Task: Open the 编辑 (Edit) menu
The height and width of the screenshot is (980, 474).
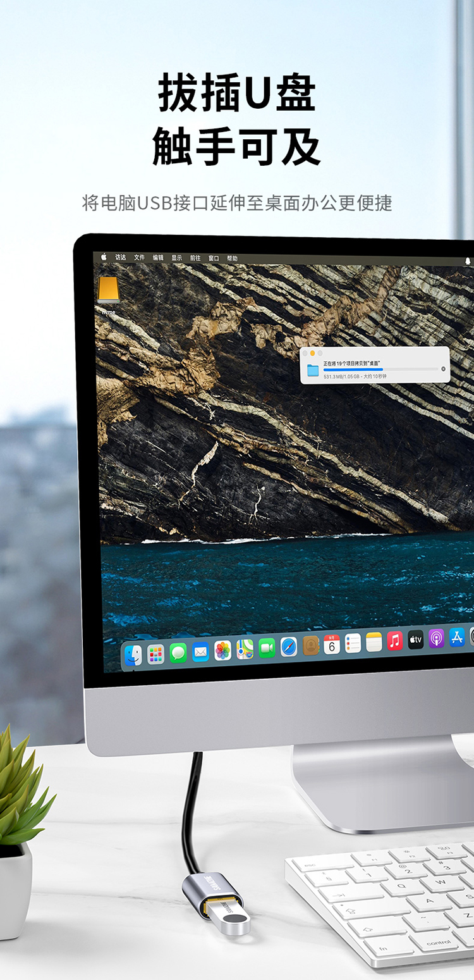Action: (x=158, y=257)
